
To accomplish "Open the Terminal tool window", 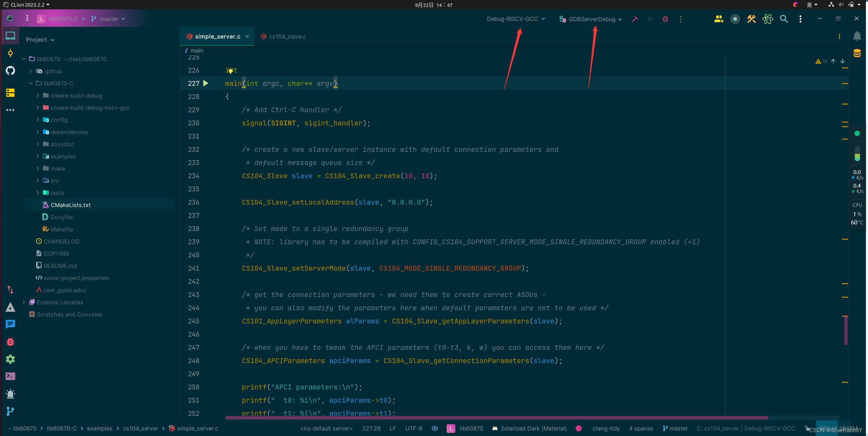I will (x=10, y=376).
